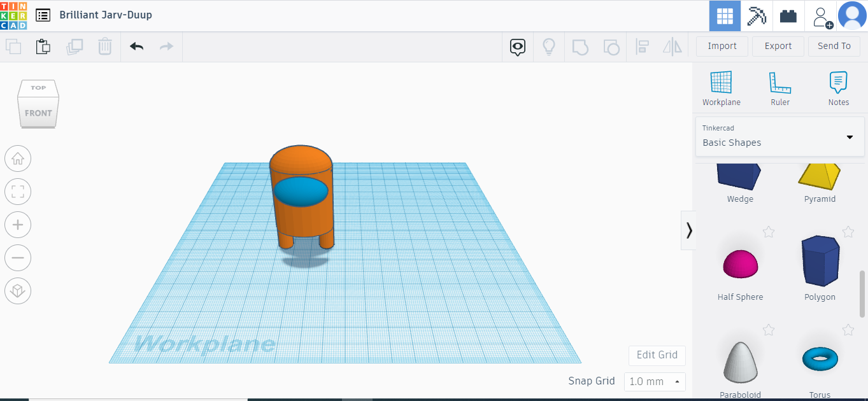The image size is (868, 401).
Task: Click the Duplicate and repeat icon
Action: (x=75, y=46)
